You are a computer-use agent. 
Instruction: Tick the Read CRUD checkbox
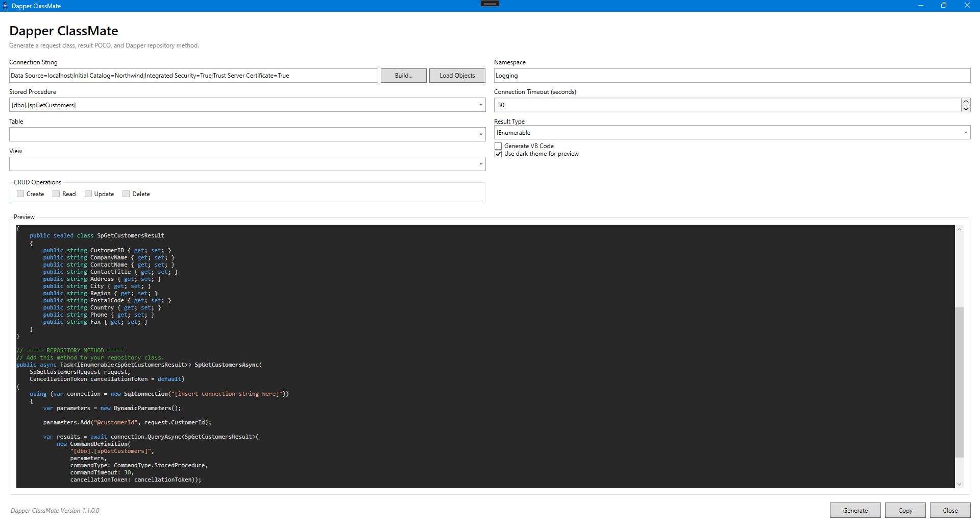pos(56,194)
